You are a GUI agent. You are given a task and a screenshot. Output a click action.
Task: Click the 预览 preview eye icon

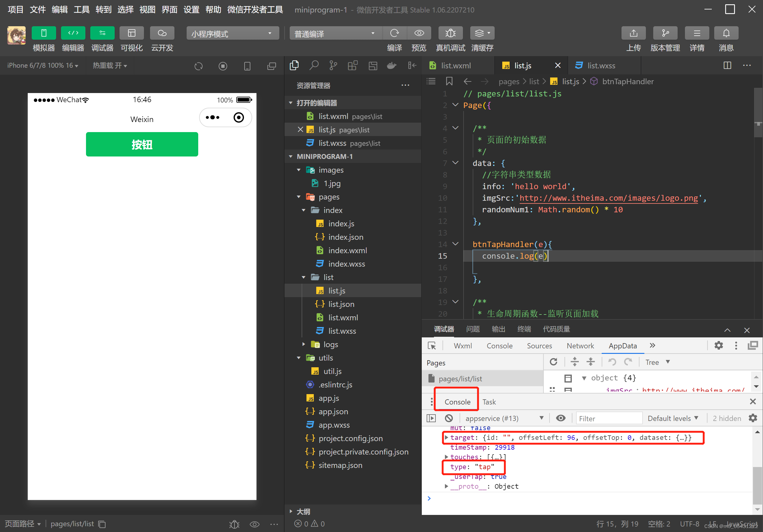[x=419, y=33]
